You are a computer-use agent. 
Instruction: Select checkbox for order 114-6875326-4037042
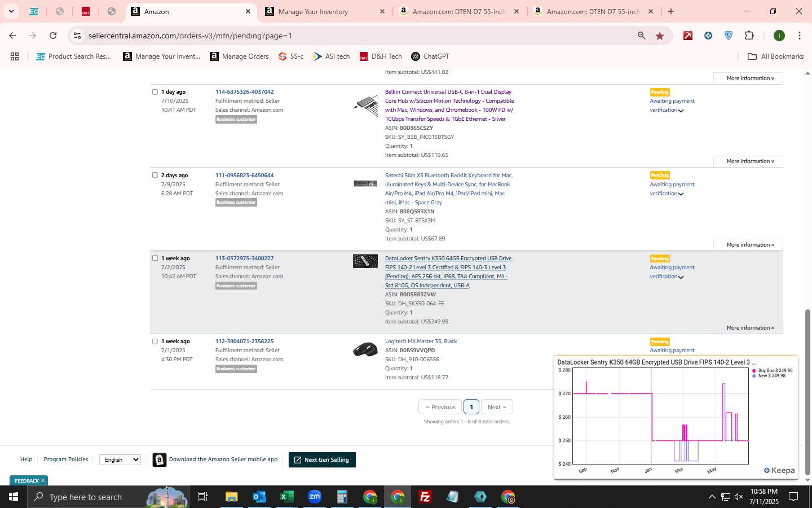tap(155, 92)
